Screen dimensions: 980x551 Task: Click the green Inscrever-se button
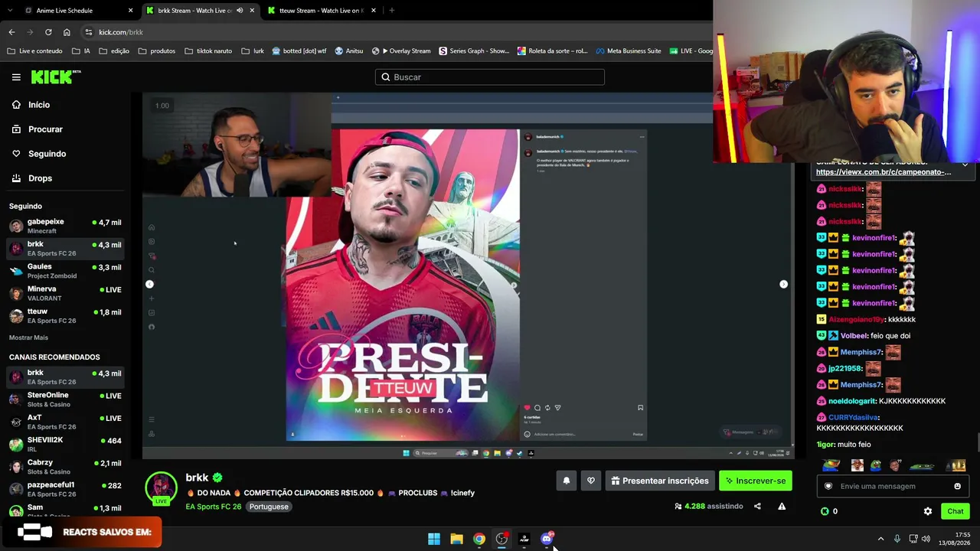coord(756,481)
